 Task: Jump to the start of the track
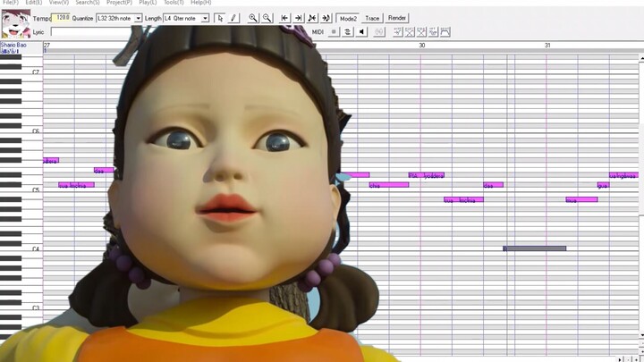tap(284, 18)
